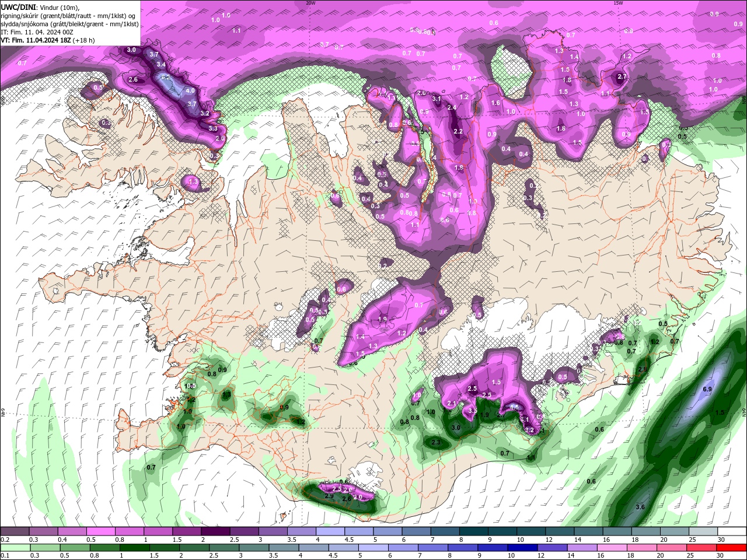Click the grey-purple 0.2 swatch in the top legend row
The image size is (747, 560).
click(15, 531)
